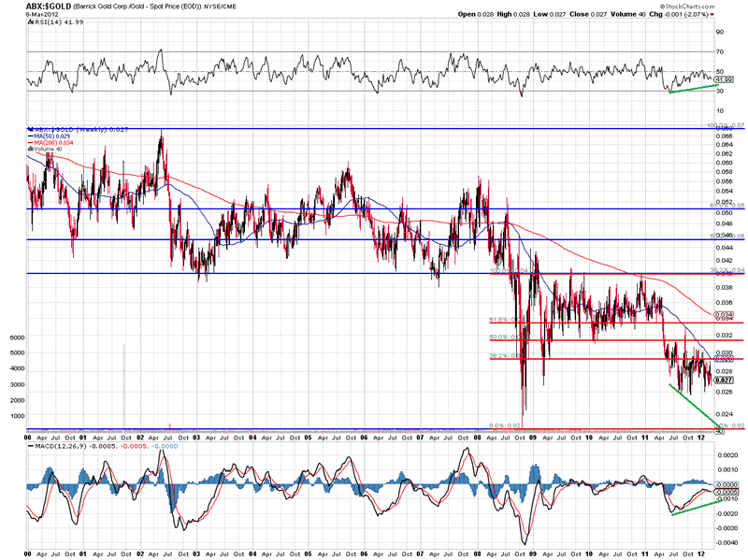
Task: Click the 8-Mar-2012 date label
Action: [x=42, y=14]
